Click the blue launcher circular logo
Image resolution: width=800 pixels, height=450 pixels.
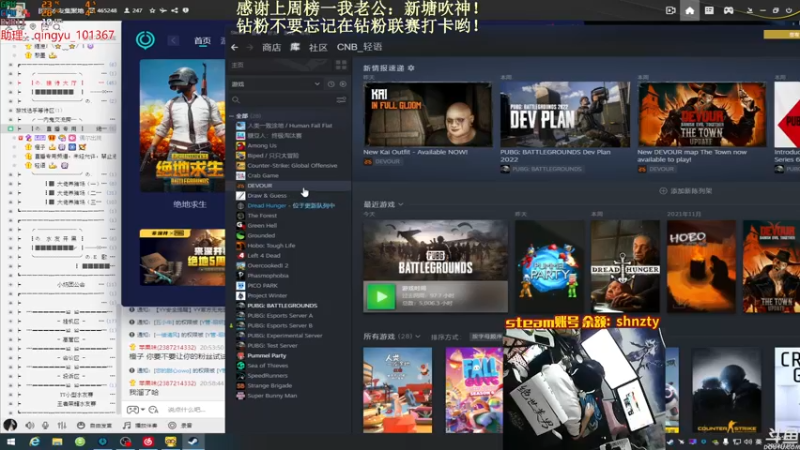point(145,40)
